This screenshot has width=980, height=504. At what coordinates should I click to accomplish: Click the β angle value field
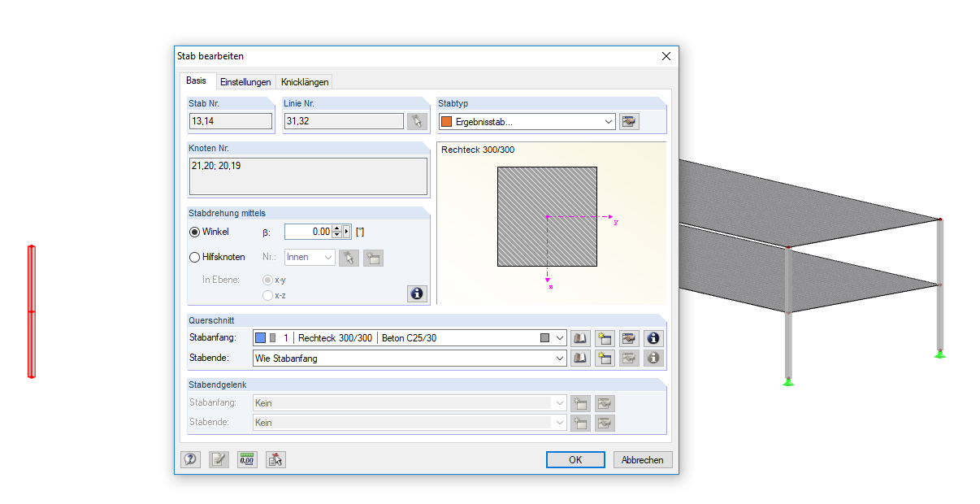pos(309,232)
